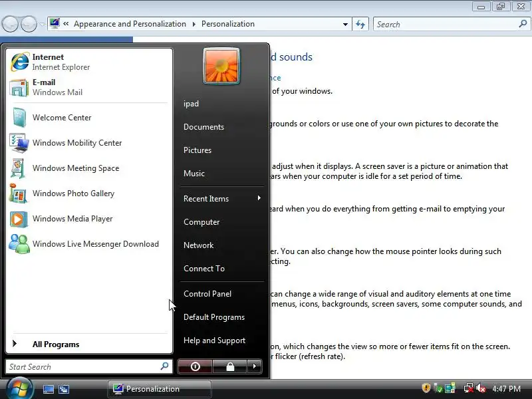Click the taskbar clock showing 4:47 PM
This screenshot has height=399, width=532.
(x=506, y=388)
